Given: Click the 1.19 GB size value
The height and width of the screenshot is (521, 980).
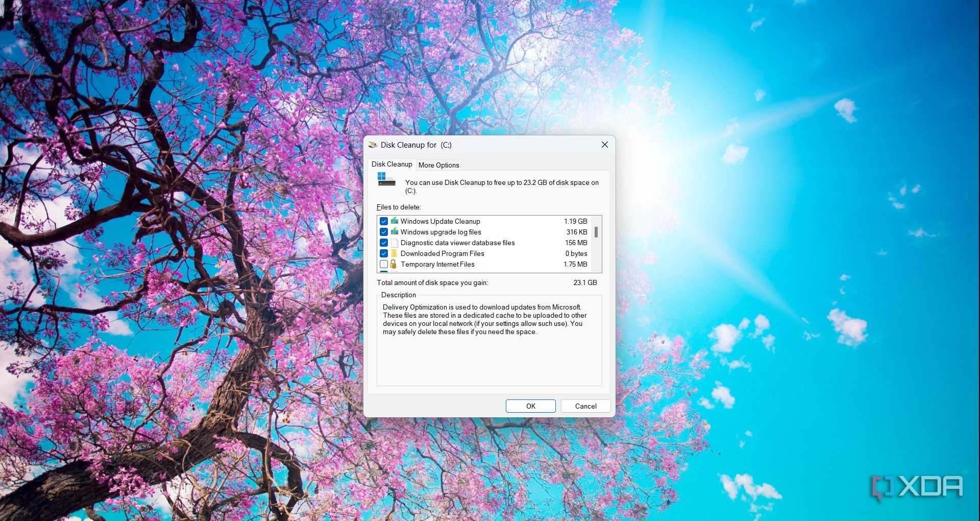Looking at the screenshot, I should click(x=575, y=221).
